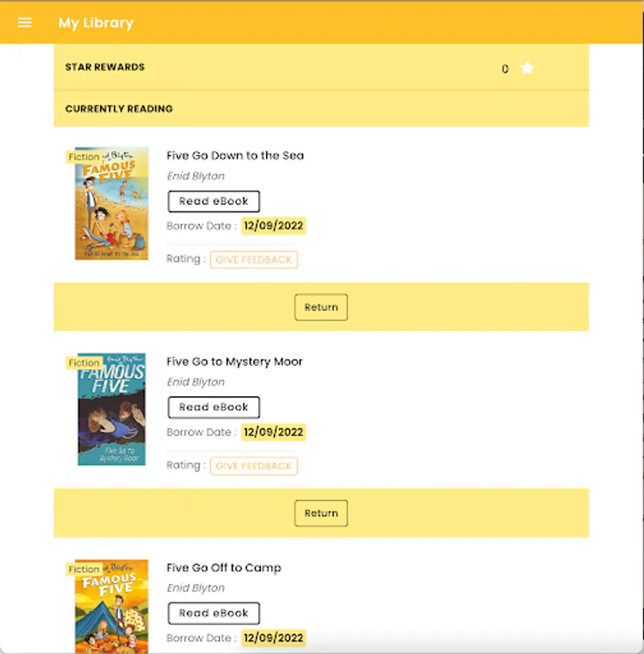Open Five Go Off to Camp cover
Viewport: 644px width, 654px height.
111,607
